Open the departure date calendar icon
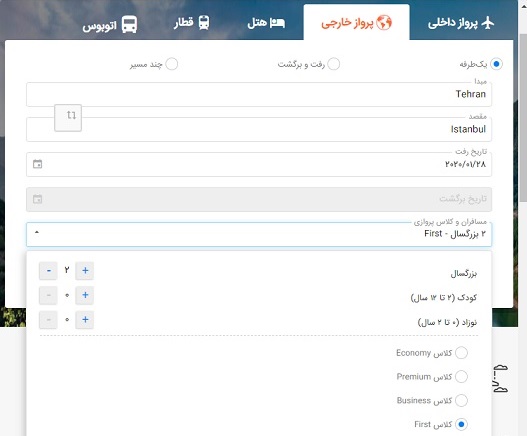The height and width of the screenshot is (436, 527). (37, 164)
